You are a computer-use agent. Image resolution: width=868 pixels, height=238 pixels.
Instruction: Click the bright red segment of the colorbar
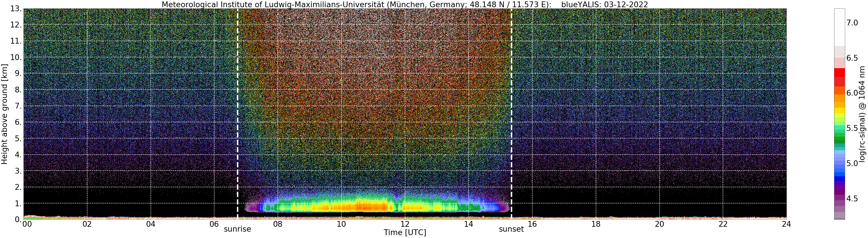[x=839, y=73]
